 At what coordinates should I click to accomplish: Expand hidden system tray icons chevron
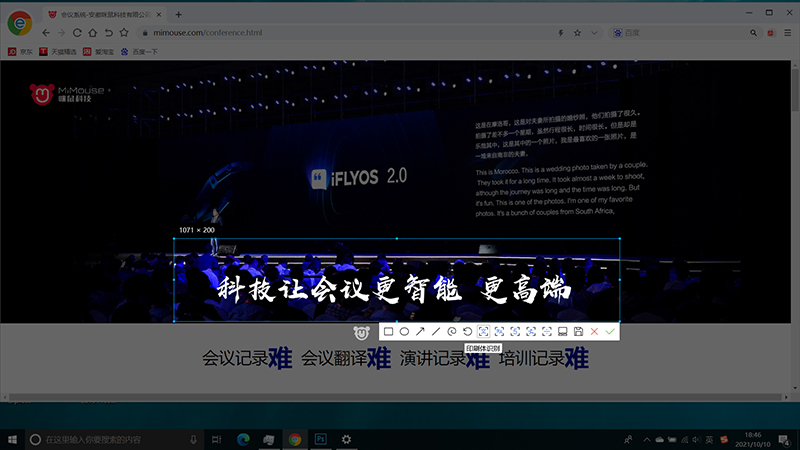[647, 440]
